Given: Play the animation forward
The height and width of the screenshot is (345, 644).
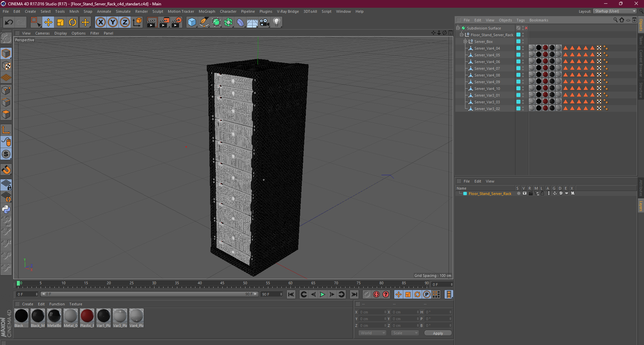Looking at the screenshot, I should pos(322,294).
